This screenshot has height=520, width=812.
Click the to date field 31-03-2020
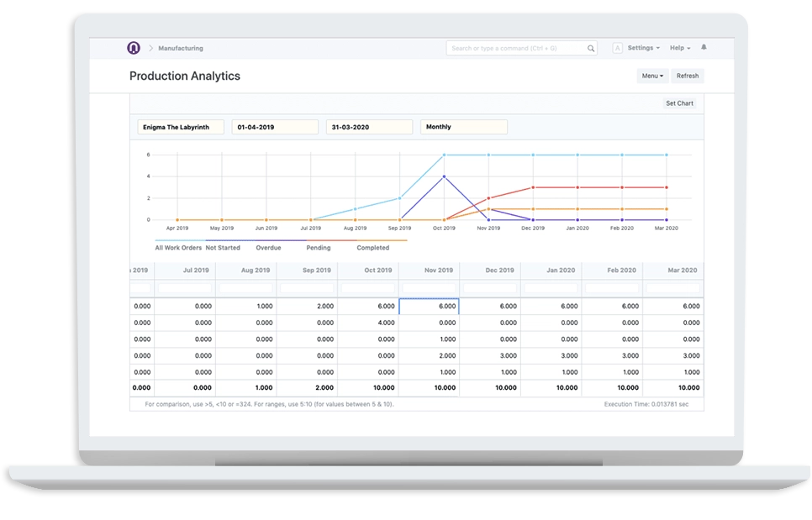pos(369,127)
